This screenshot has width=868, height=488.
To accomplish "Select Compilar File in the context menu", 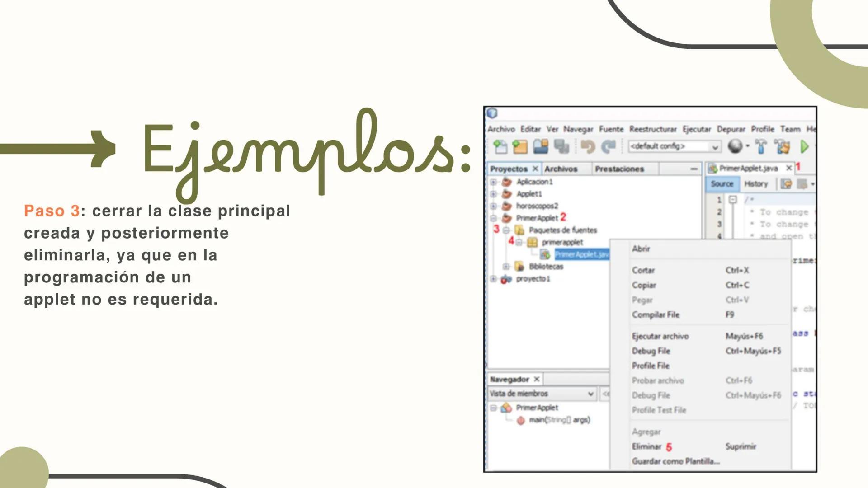I will click(x=656, y=314).
